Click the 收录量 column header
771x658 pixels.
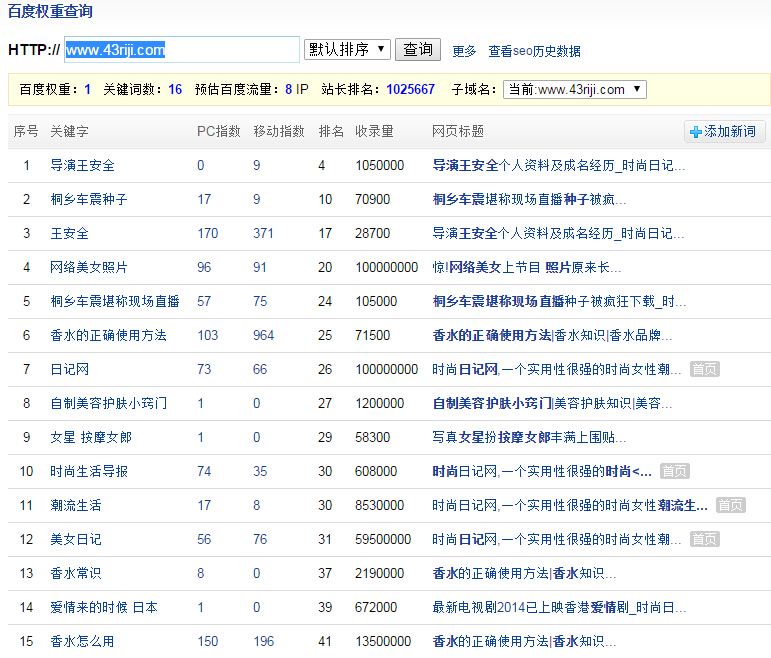374,131
